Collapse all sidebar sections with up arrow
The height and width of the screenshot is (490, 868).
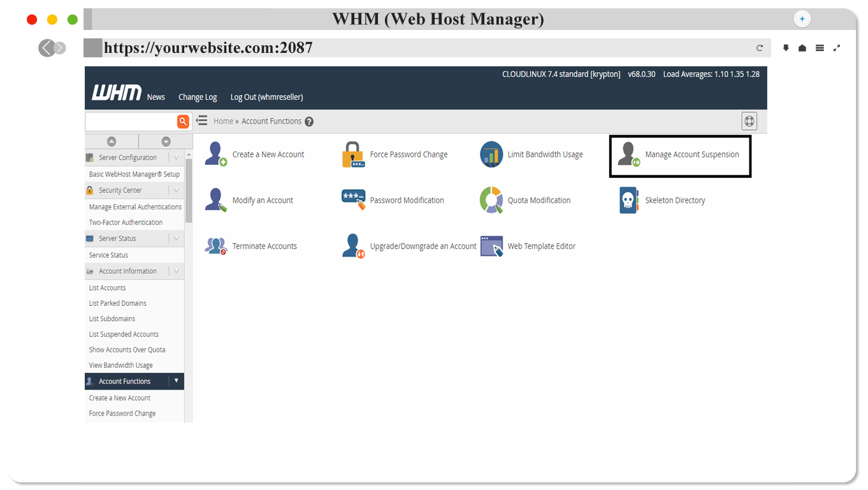coord(112,141)
